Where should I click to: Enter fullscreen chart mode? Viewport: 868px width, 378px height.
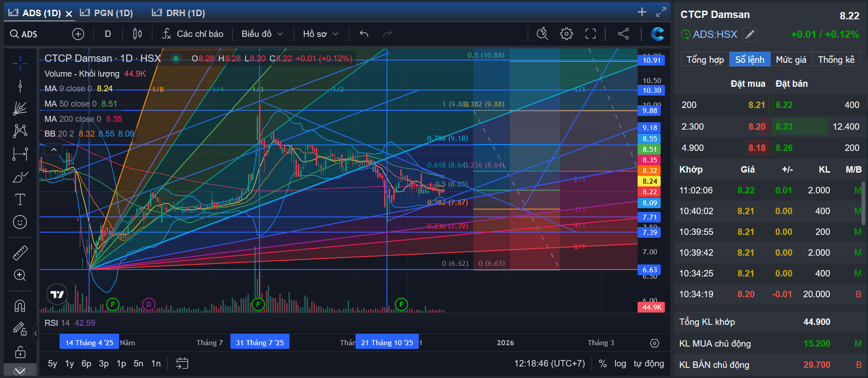click(x=591, y=34)
